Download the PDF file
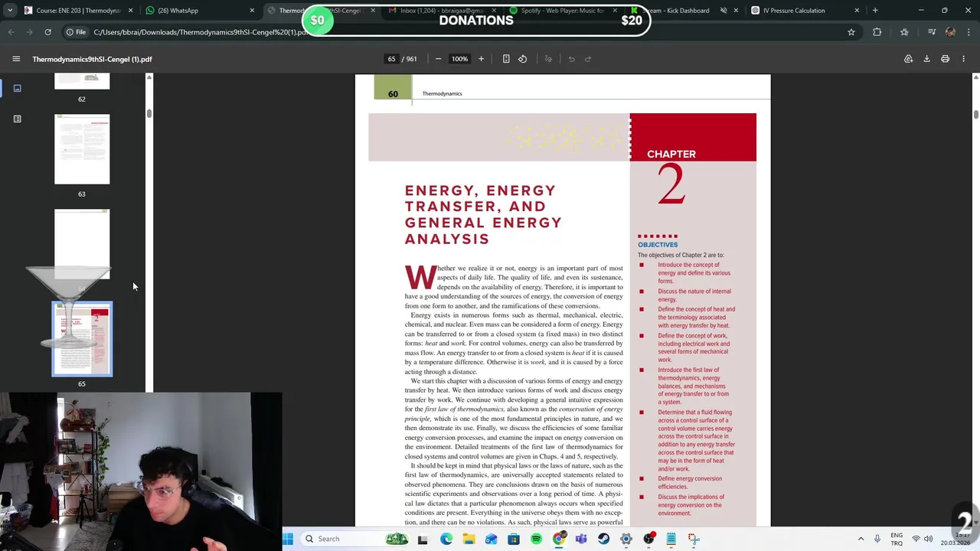 [x=926, y=59]
